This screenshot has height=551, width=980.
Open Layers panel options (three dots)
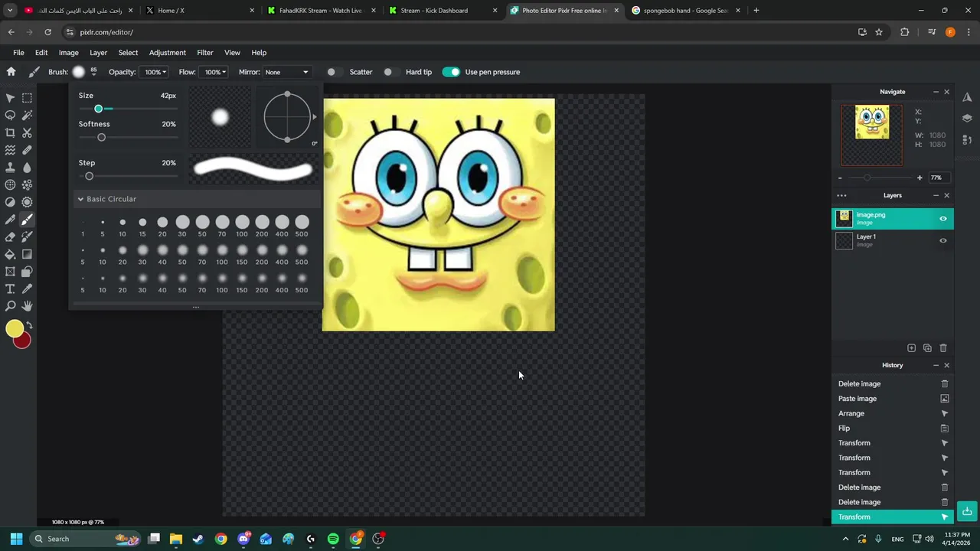coord(841,195)
